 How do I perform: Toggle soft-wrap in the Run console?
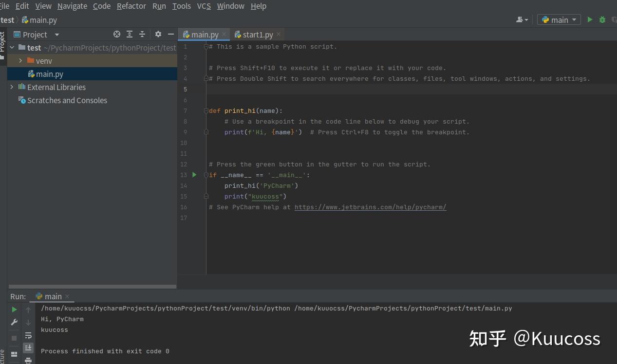[28, 335]
